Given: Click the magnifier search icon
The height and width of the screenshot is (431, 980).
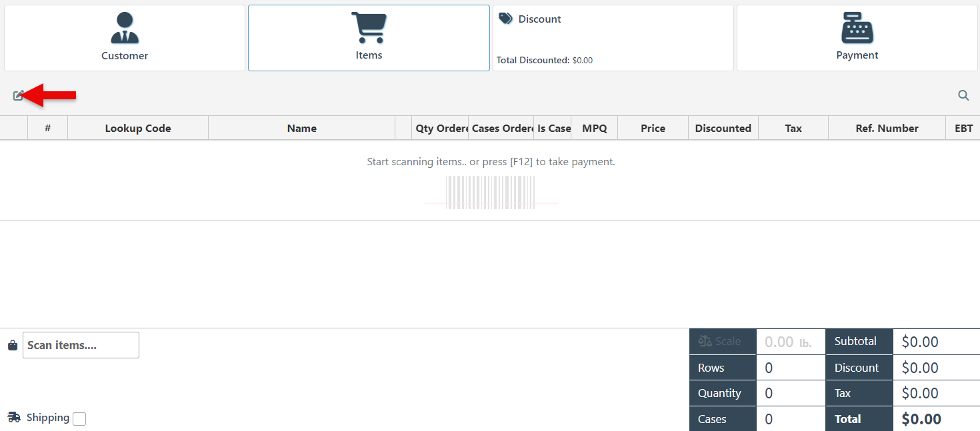Looking at the screenshot, I should pyautogui.click(x=963, y=95).
